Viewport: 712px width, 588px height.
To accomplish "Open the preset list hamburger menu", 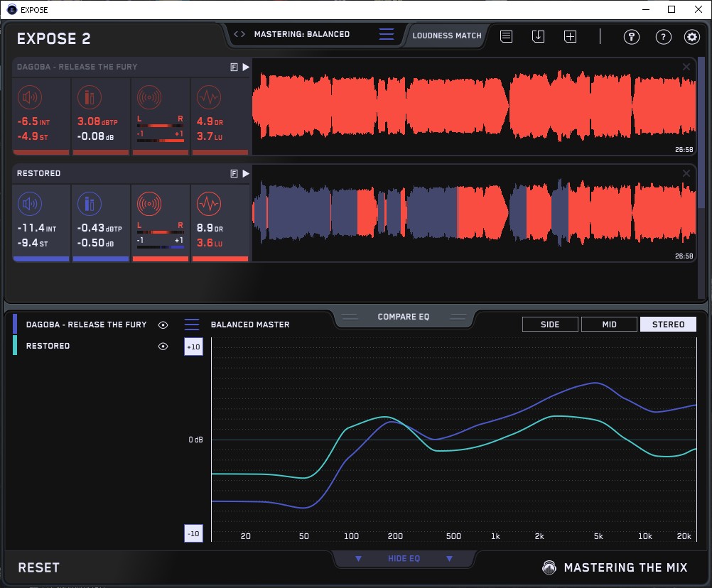I will (x=386, y=34).
